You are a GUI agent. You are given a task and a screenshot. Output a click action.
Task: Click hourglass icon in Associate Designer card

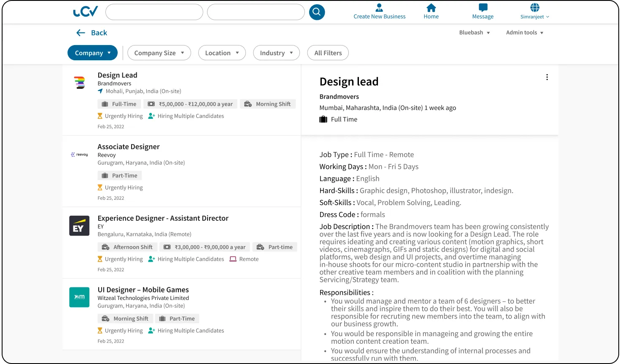[100, 187]
